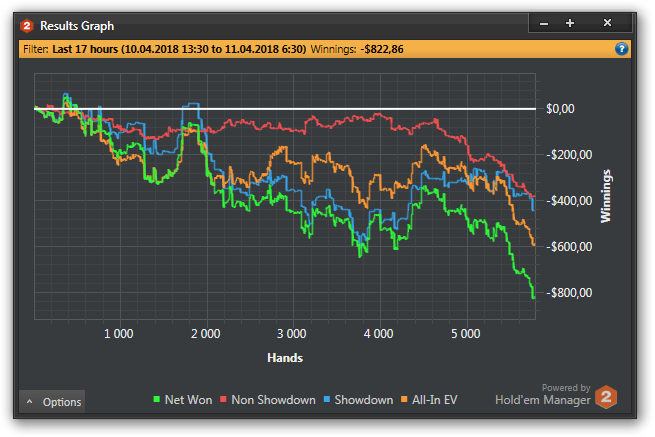Screen dimensions: 655x437
Task: Open the blue help question mark icon
Action: [x=621, y=49]
